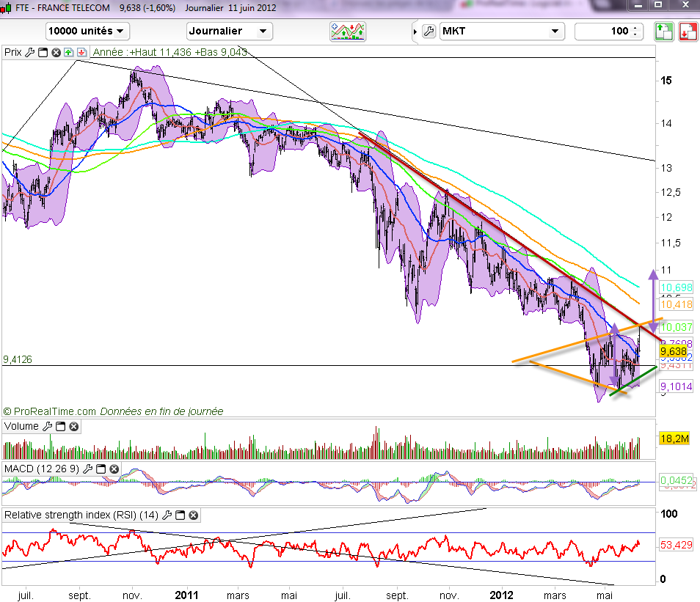700x602 pixels.
Task: Click the red sell order button
Action: click(x=688, y=32)
